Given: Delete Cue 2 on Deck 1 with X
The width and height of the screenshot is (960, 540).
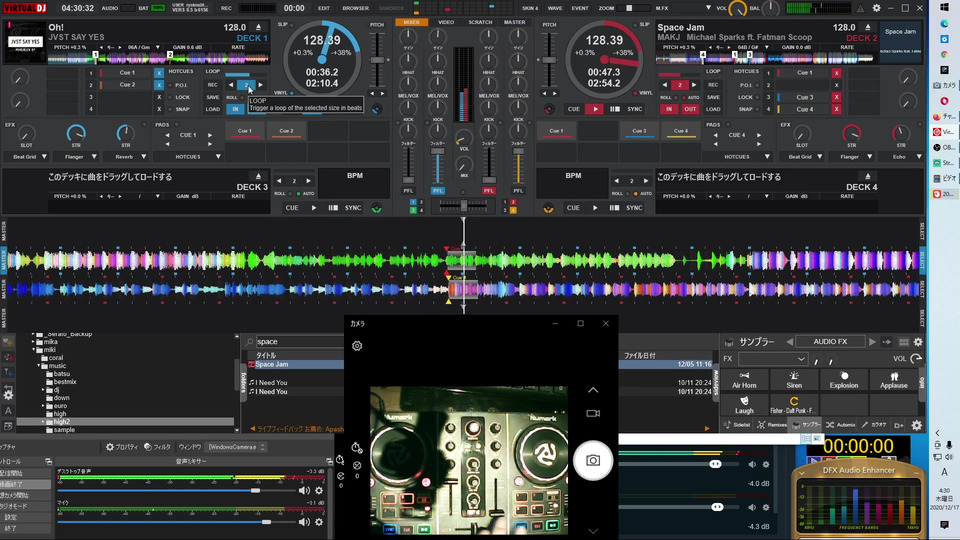Looking at the screenshot, I should click(x=159, y=84).
